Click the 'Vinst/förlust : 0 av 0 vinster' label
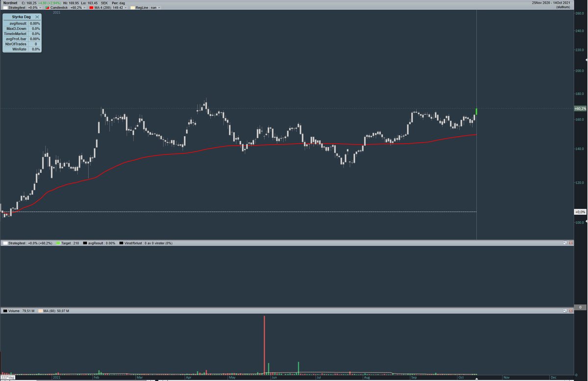 coord(148,243)
